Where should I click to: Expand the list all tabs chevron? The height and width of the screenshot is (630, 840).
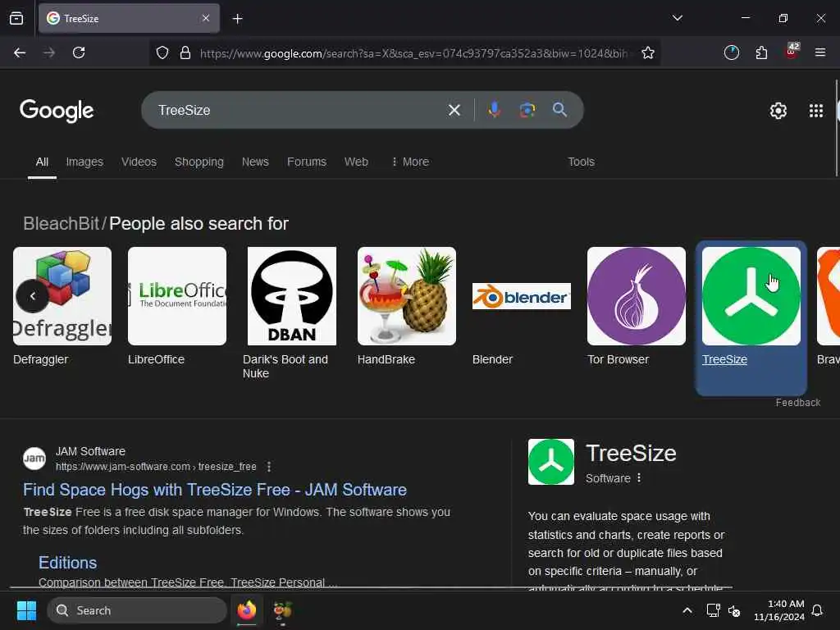(677, 18)
